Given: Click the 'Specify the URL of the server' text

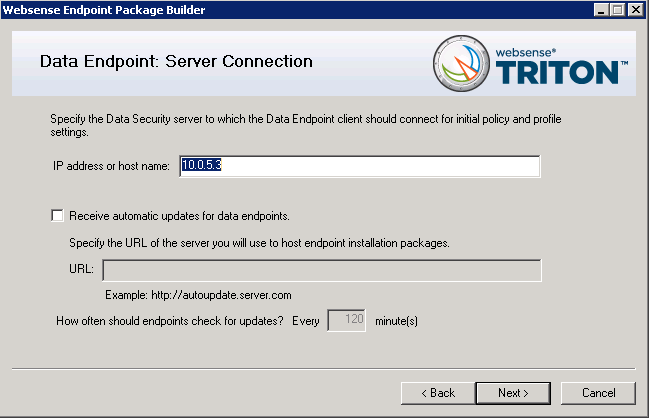Looking at the screenshot, I should (259, 243).
